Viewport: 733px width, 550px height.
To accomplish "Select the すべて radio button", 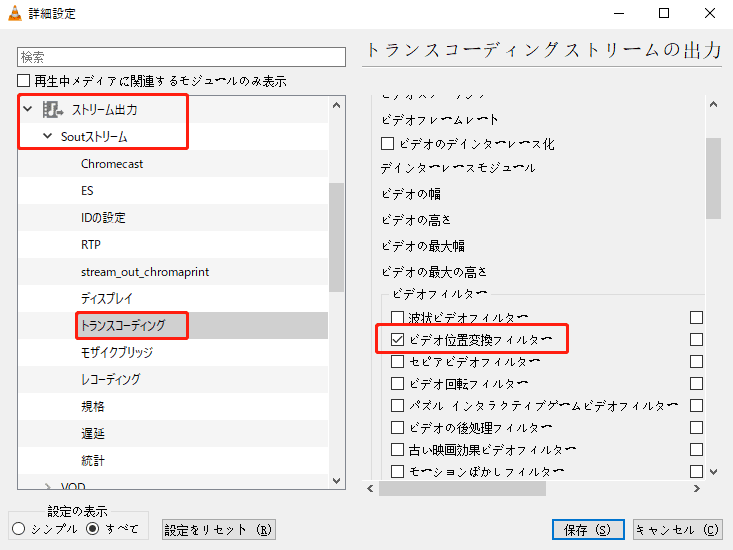I will 93,529.
